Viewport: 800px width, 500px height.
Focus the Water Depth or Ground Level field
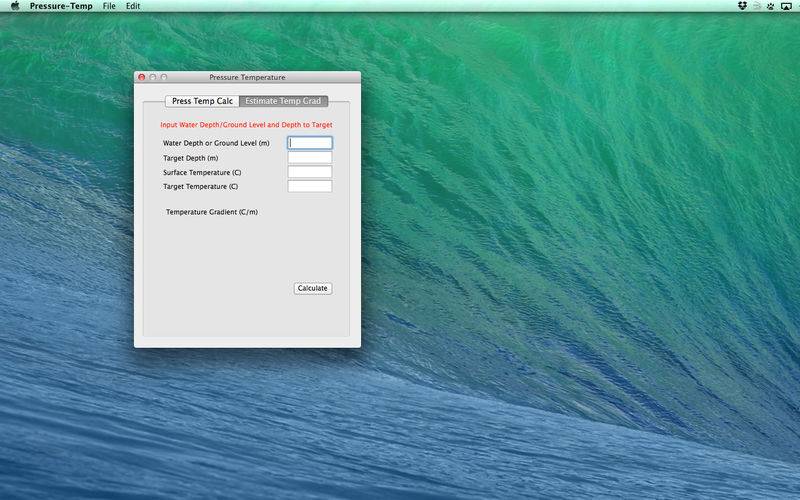[x=310, y=143]
